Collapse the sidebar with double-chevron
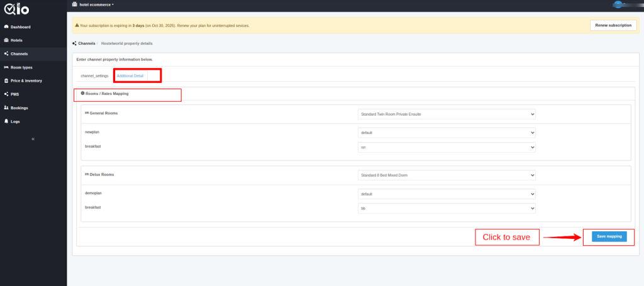 pyautogui.click(x=33, y=138)
